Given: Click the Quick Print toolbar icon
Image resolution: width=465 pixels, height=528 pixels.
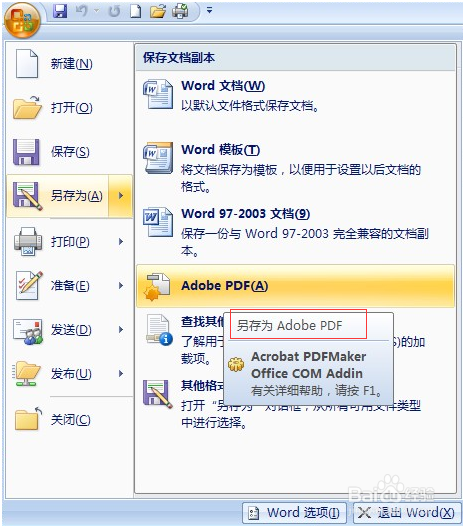Looking at the screenshot, I should click(180, 11).
